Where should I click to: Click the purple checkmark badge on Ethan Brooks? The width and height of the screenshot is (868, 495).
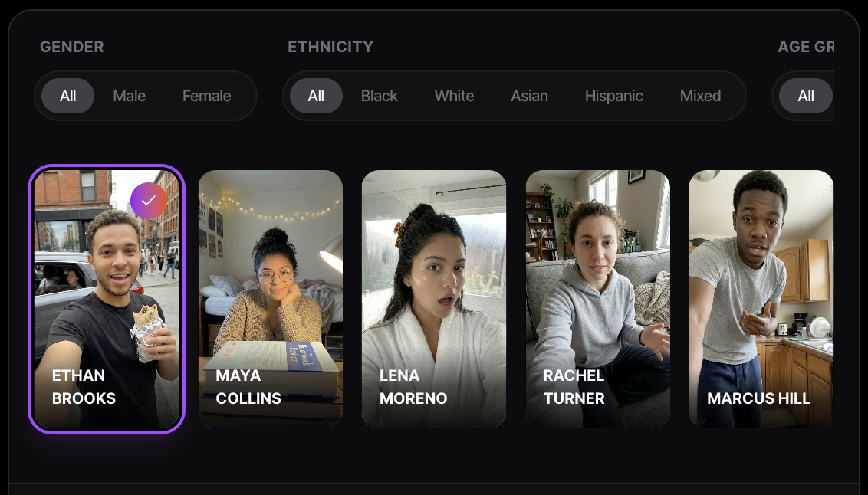(x=148, y=200)
